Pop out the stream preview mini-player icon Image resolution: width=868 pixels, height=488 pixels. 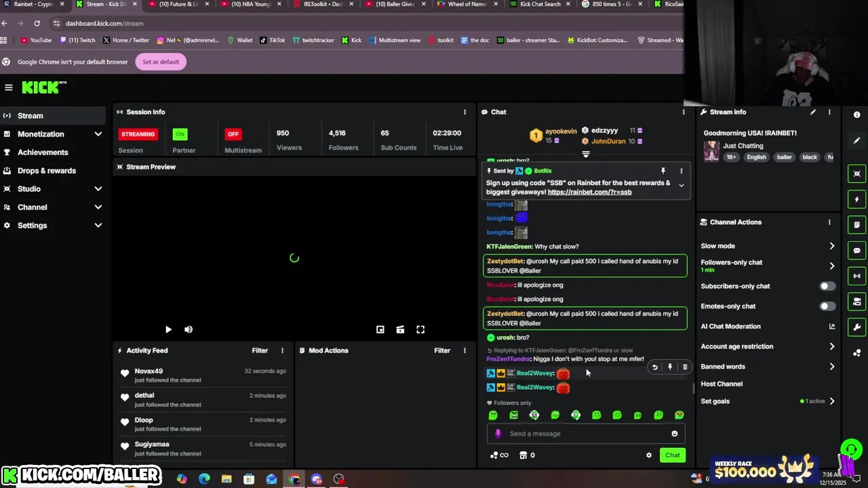380,329
